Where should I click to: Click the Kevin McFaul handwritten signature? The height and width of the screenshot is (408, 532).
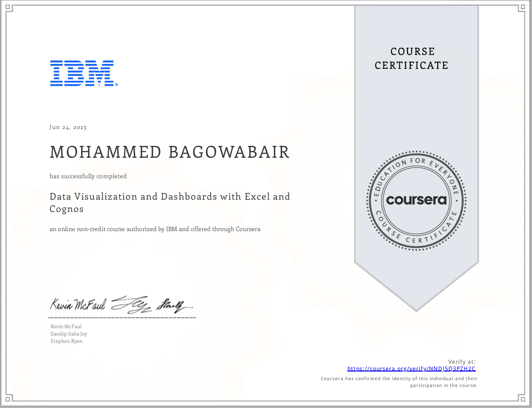(78, 304)
